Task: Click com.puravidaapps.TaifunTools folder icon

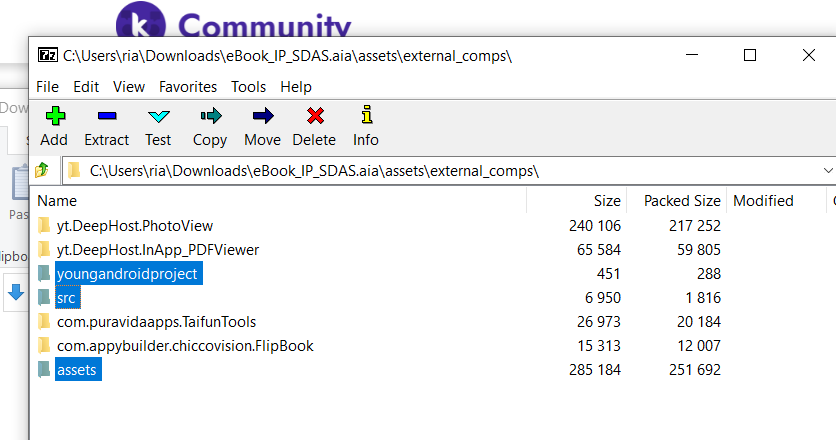Action: pos(44,322)
